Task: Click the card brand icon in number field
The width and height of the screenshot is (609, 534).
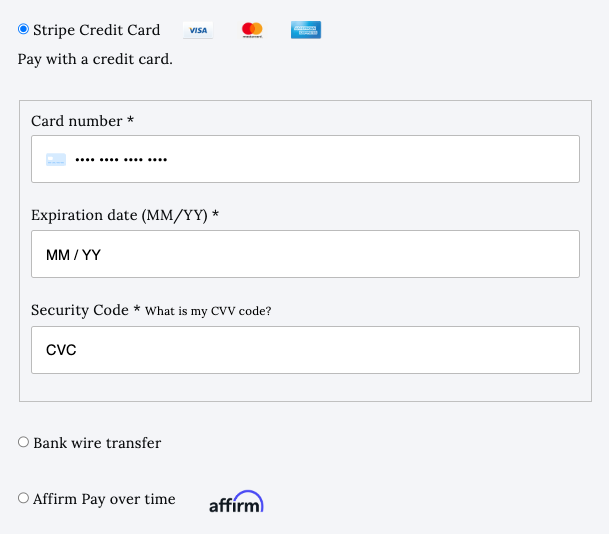Action: coord(56,160)
